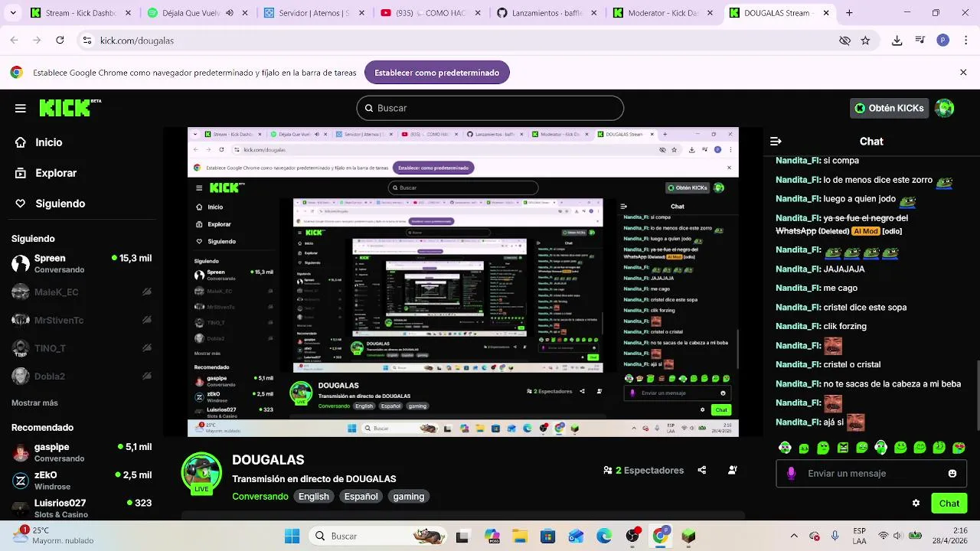Open MrStivenTc channel in sidebar
The image size is (980, 551).
pyautogui.click(x=82, y=320)
